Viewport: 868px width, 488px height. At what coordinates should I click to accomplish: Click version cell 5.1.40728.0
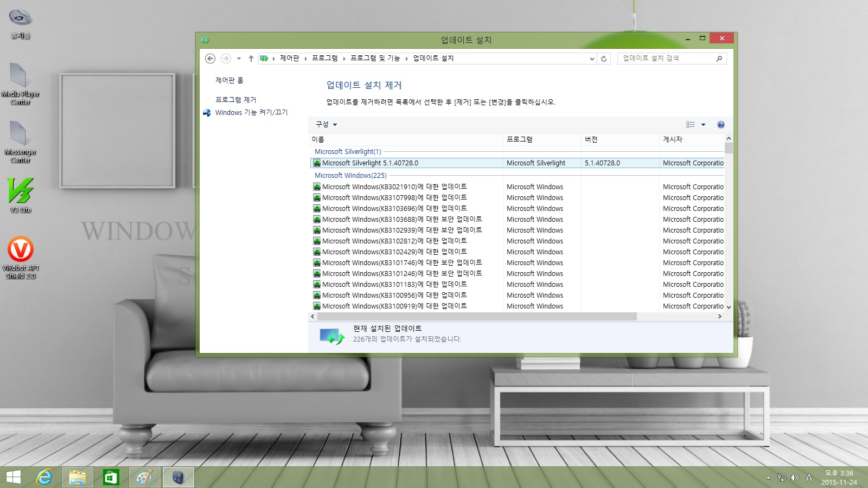click(x=602, y=163)
